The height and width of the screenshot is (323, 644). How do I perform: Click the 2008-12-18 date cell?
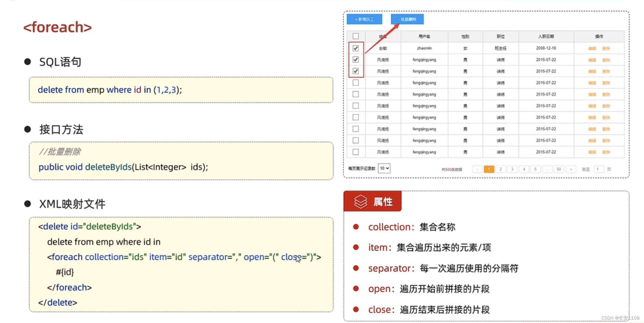(x=546, y=48)
